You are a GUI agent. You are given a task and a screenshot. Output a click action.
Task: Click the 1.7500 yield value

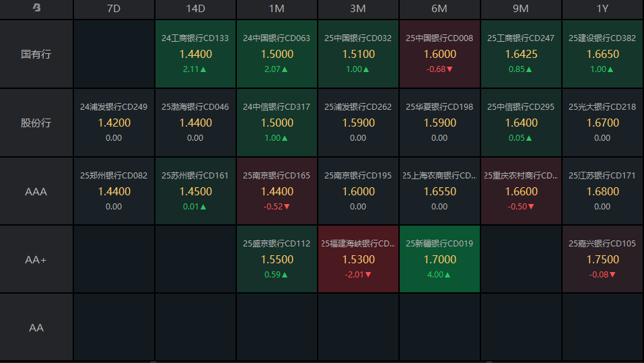tap(602, 260)
